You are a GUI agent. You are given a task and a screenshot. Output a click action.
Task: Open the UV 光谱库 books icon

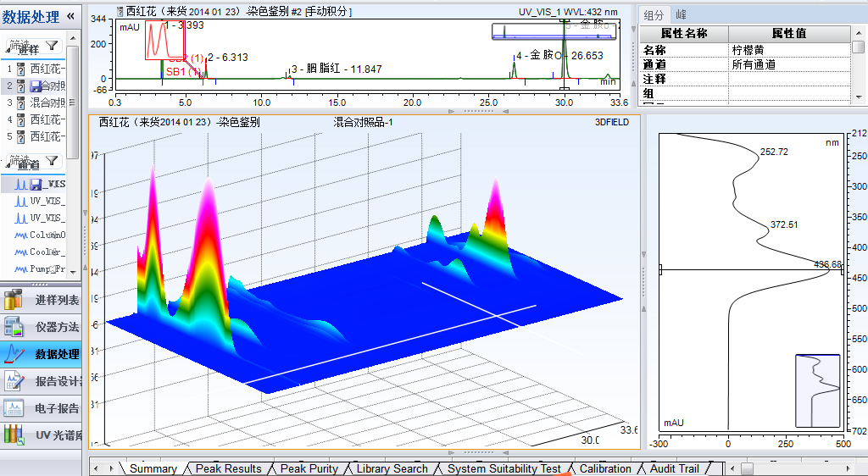tap(13, 435)
